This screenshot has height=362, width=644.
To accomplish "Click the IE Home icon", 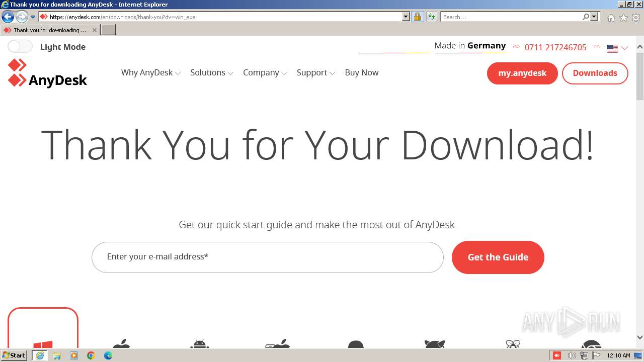I will (x=611, y=18).
